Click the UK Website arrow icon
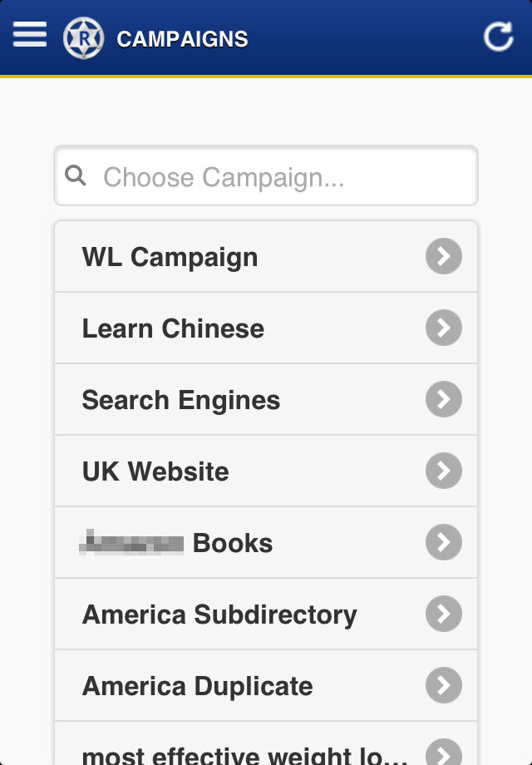This screenshot has height=765, width=532. click(x=444, y=471)
